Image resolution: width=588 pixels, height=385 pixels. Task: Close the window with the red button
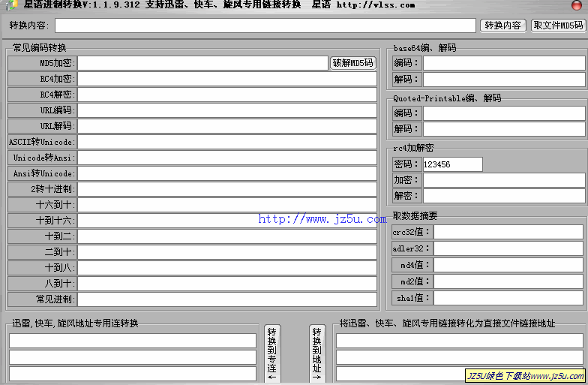click(x=577, y=5)
